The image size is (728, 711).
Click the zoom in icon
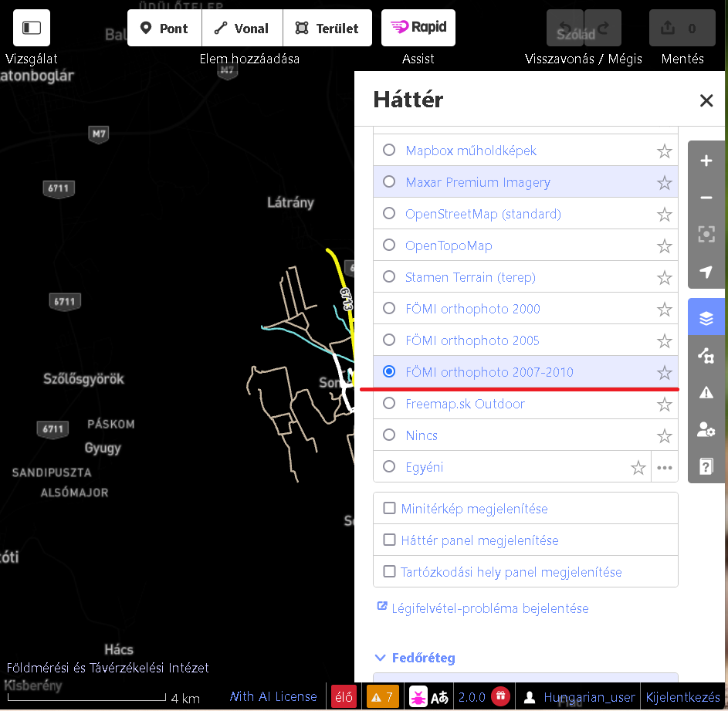706,161
